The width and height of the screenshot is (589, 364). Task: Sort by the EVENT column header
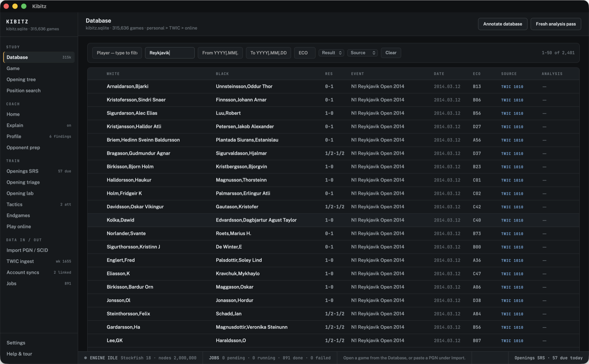(x=357, y=74)
